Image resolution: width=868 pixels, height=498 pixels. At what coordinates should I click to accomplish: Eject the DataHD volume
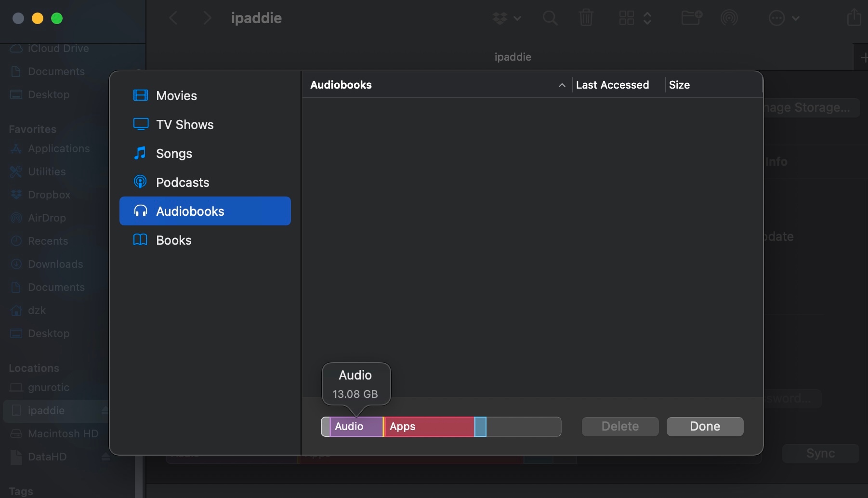105,457
